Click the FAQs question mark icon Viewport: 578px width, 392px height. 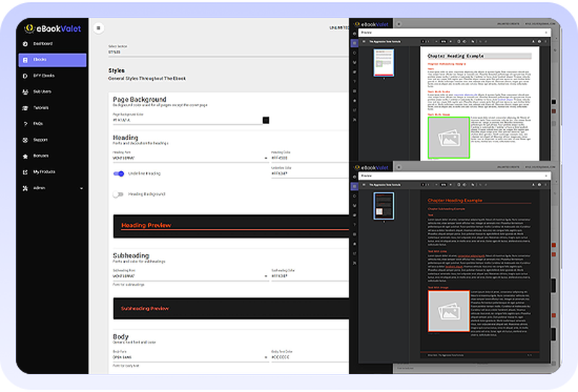pos(25,123)
